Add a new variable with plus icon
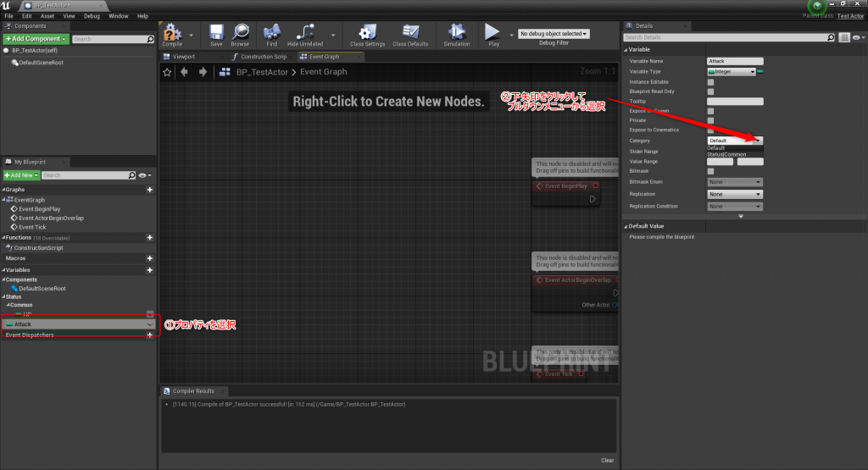The width and height of the screenshot is (868, 470). click(149, 270)
